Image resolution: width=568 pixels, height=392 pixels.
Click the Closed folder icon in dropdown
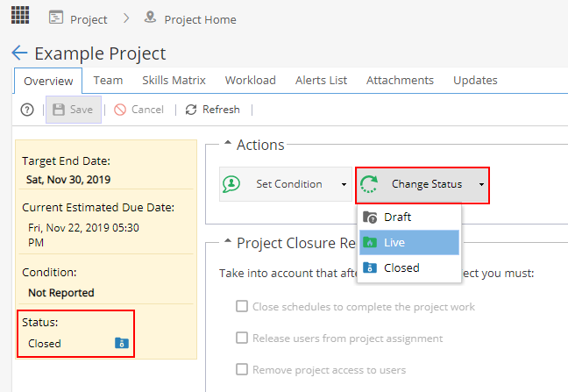[x=370, y=267]
